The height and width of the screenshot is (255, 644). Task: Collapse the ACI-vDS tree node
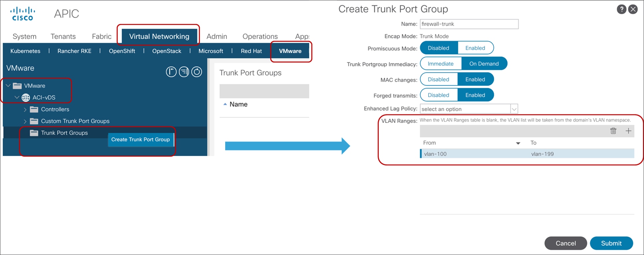[17, 97]
